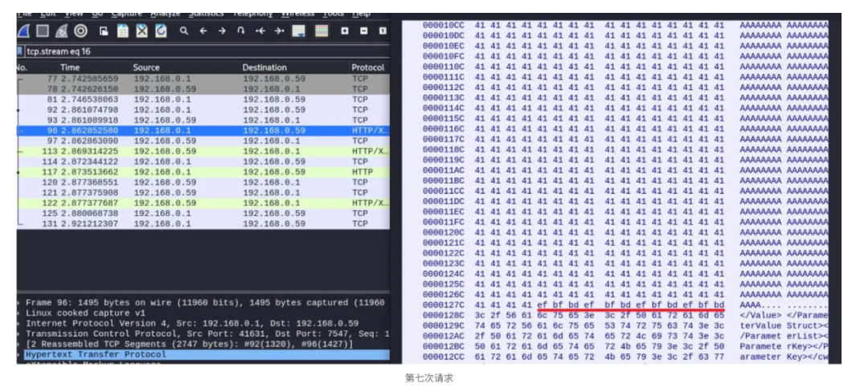Image resolution: width=868 pixels, height=388 pixels.
Task: Open the Capture menu
Action: click(126, 14)
